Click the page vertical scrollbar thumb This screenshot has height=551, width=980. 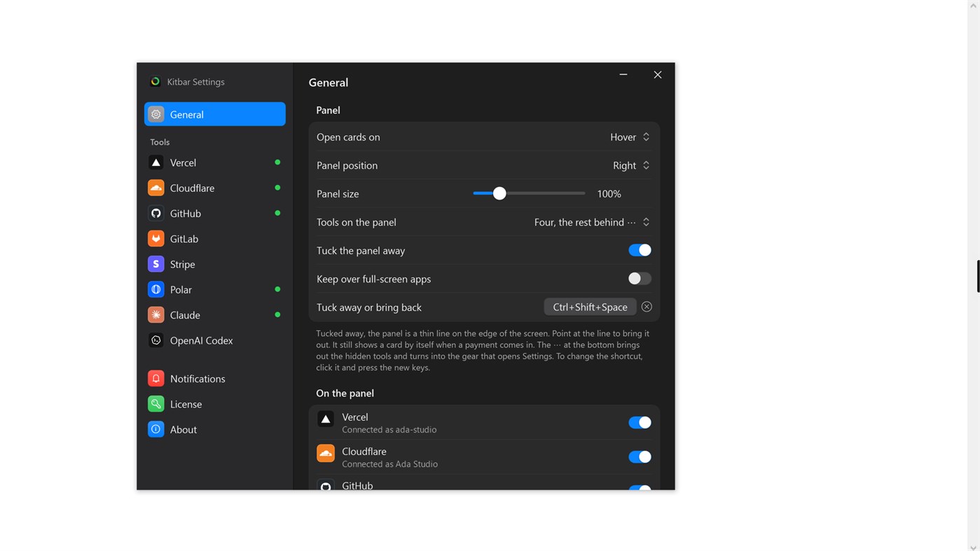[978, 276]
